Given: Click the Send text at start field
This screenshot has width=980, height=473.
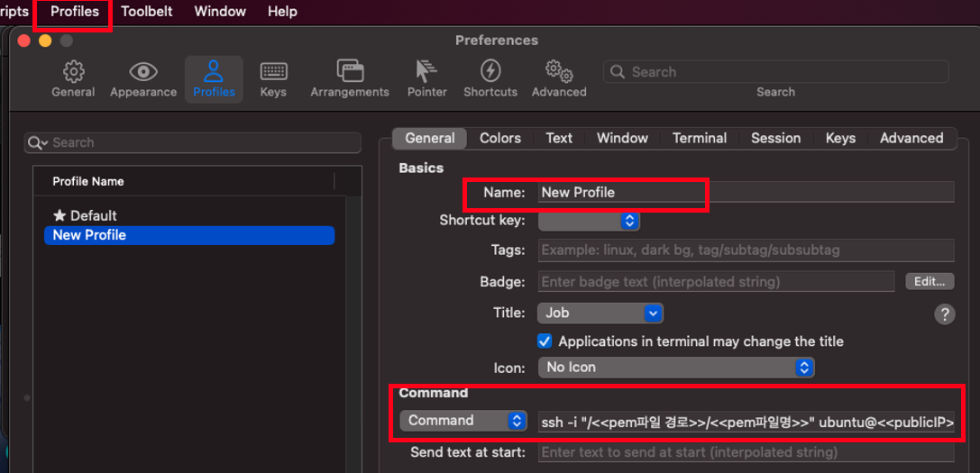Looking at the screenshot, I should coord(746,451).
